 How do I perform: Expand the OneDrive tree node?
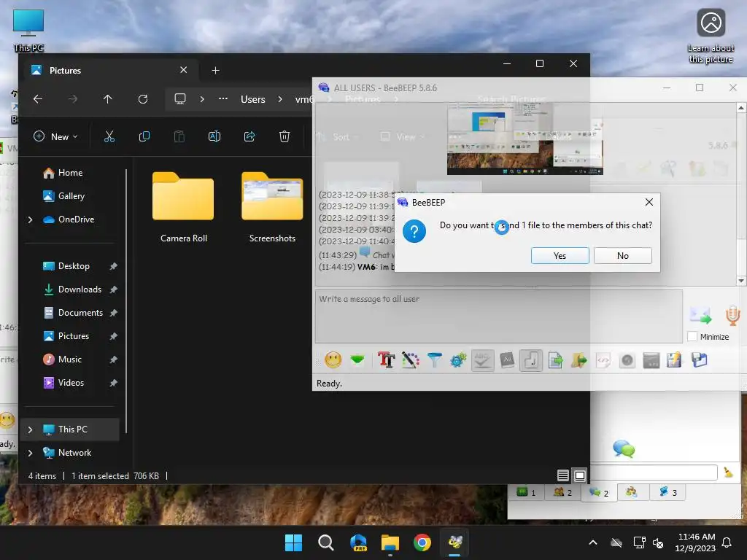pyautogui.click(x=31, y=219)
